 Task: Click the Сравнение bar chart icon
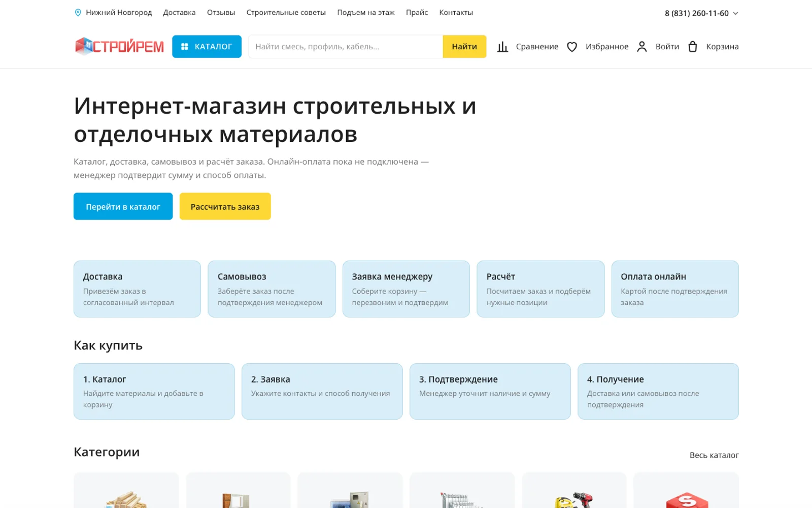click(502, 47)
